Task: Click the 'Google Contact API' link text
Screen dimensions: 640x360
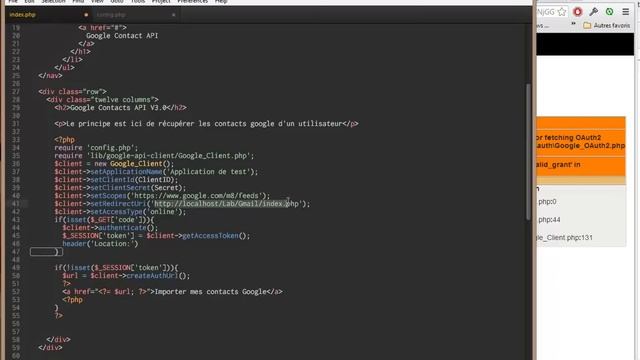Action: pos(122,36)
